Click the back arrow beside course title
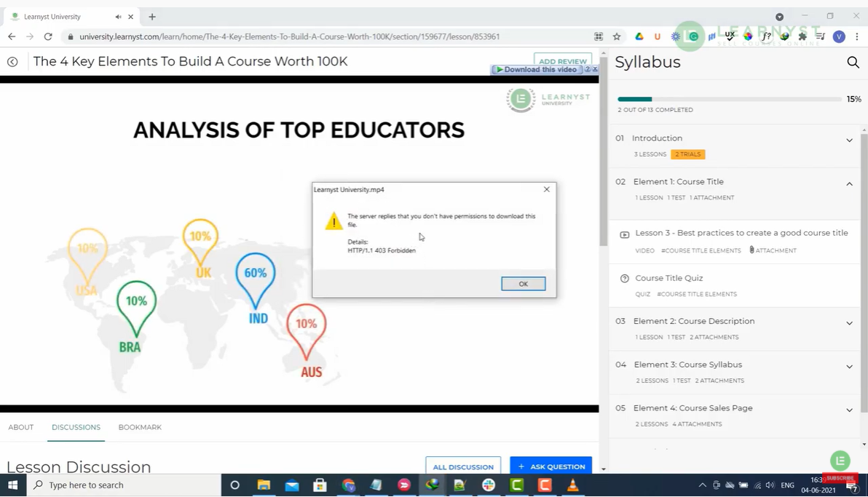This screenshot has height=497, width=868. pos(12,62)
